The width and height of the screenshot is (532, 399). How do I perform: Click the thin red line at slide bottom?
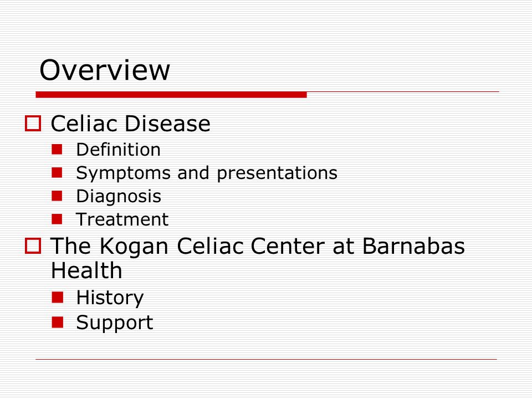[x=266, y=359]
